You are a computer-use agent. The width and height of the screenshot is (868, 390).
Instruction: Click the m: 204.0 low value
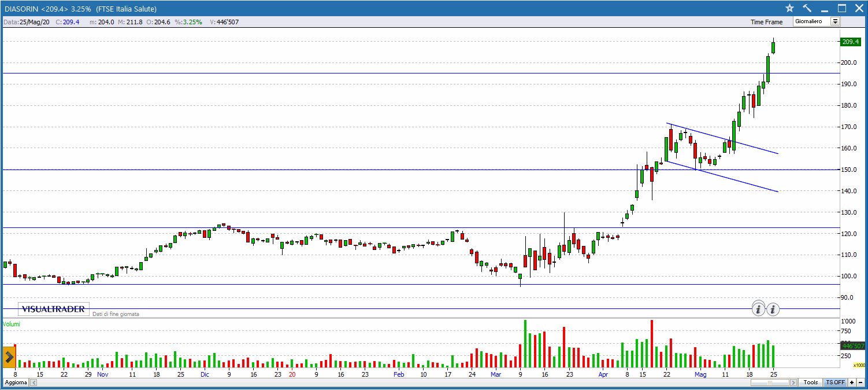(x=102, y=22)
